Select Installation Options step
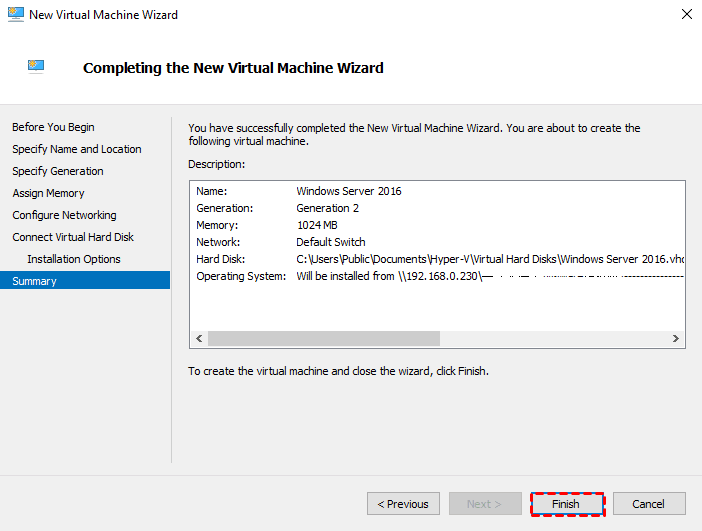Image resolution: width=702 pixels, height=531 pixels. [74, 259]
